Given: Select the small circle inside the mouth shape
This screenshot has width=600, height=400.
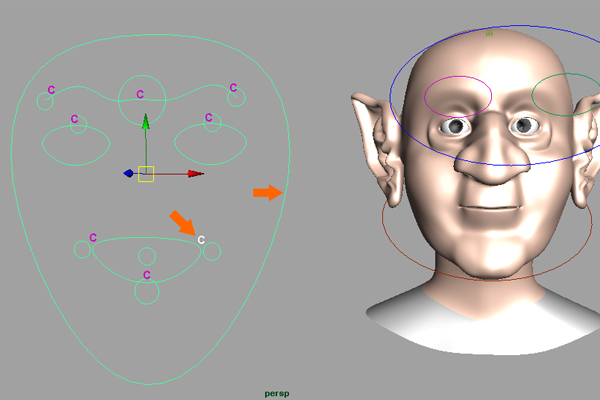Looking at the screenshot, I should click(x=147, y=256).
